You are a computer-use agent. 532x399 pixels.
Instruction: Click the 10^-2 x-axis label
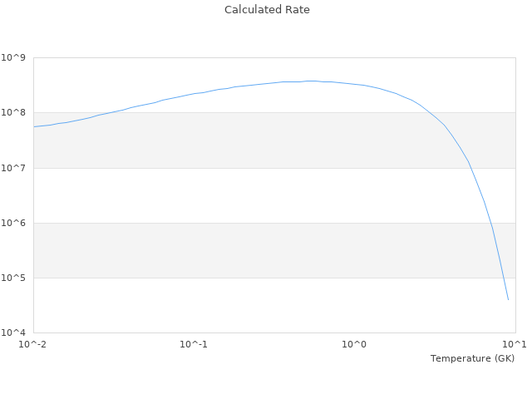(32, 344)
